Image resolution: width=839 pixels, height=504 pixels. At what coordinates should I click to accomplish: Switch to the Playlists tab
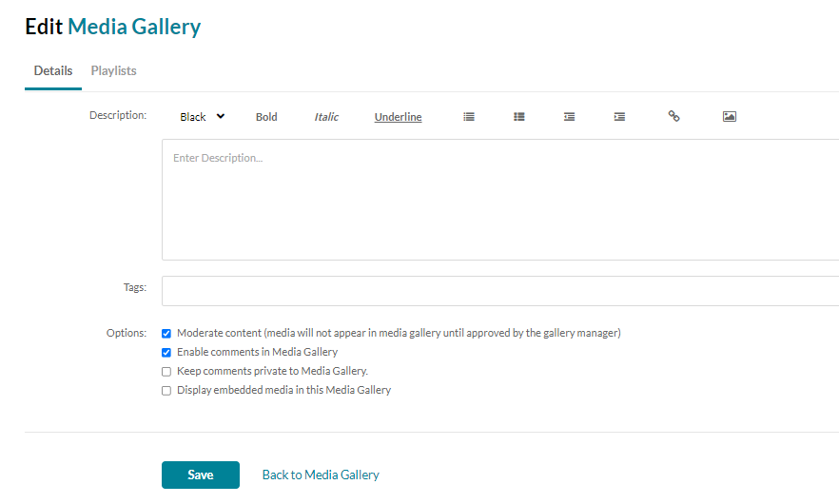(113, 71)
